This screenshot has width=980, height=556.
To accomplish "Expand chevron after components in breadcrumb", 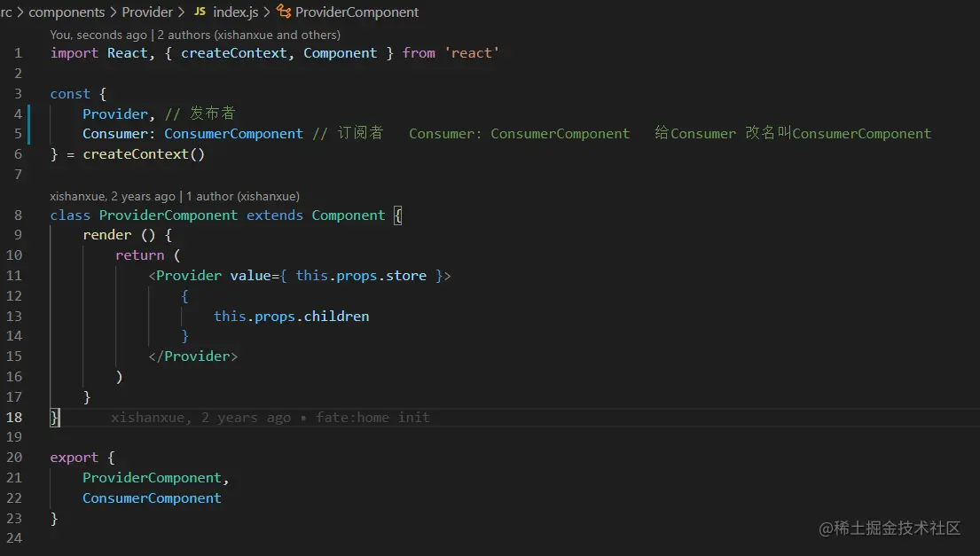I will (x=114, y=12).
